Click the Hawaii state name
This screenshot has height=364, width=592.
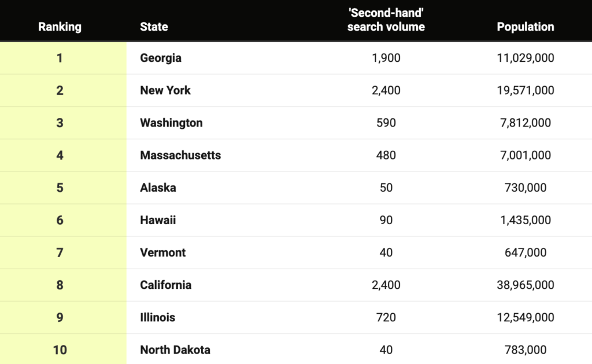pyautogui.click(x=158, y=220)
